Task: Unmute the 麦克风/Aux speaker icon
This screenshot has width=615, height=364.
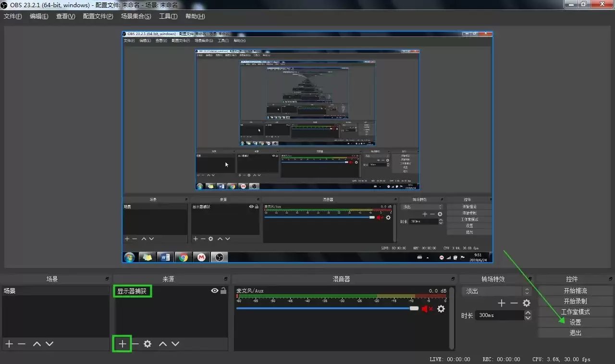Action: tap(427, 309)
